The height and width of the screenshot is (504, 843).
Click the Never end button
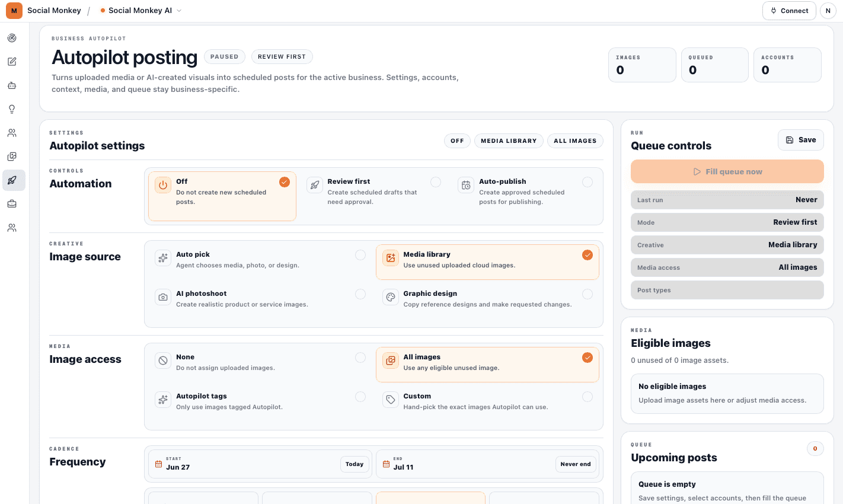tap(576, 464)
